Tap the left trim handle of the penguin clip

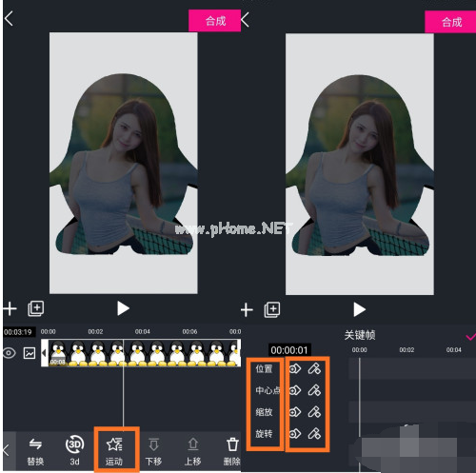click(x=45, y=353)
